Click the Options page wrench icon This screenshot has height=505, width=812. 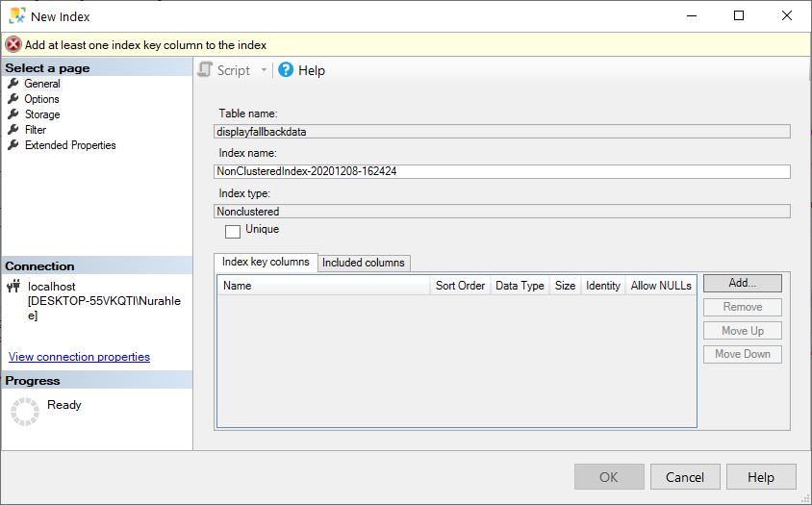(x=13, y=99)
